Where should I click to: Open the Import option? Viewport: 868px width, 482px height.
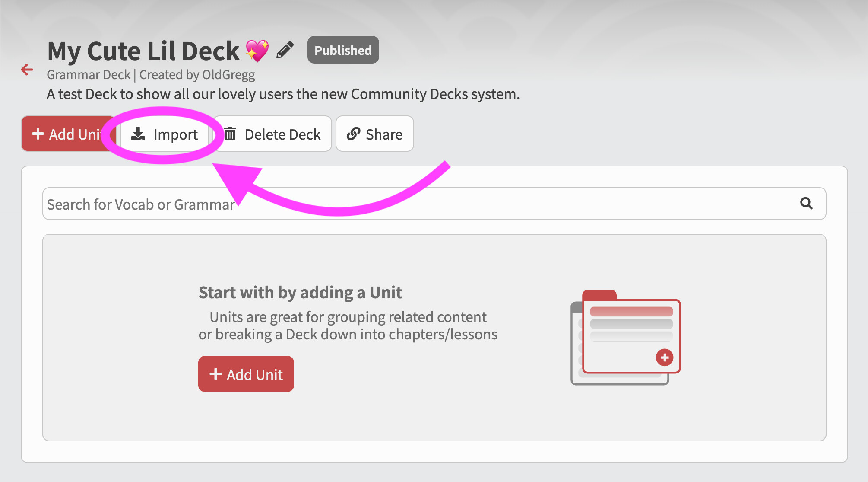pyautogui.click(x=165, y=134)
